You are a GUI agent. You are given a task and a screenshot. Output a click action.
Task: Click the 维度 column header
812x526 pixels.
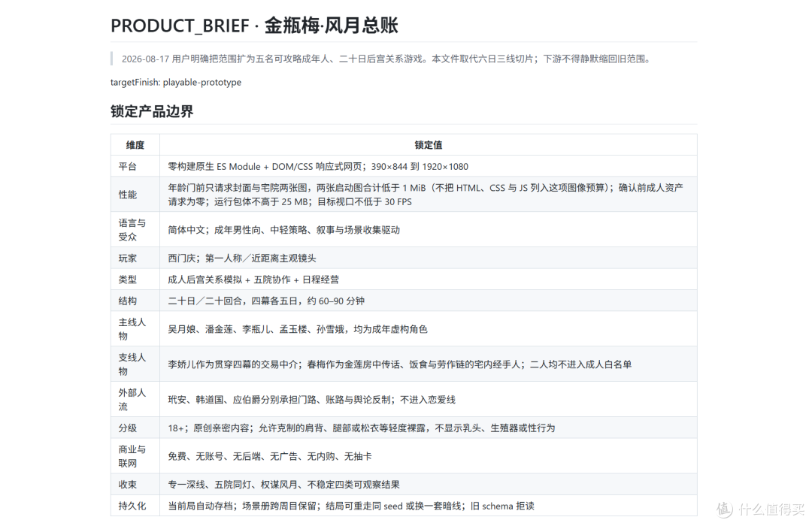tap(135, 145)
